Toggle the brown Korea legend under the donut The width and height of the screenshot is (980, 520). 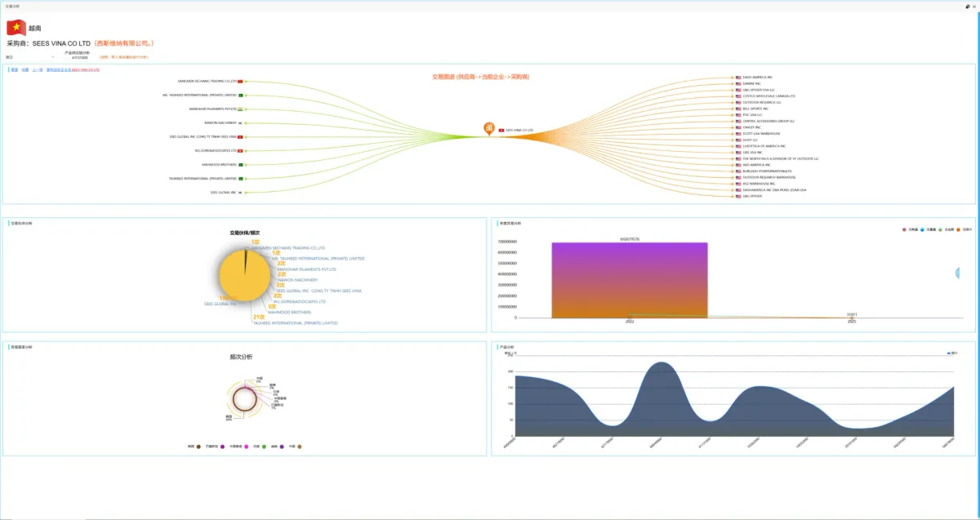(x=194, y=447)
